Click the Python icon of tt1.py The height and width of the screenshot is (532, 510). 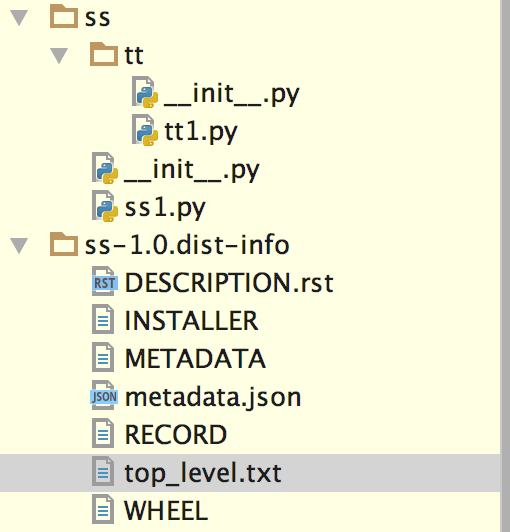pos(145,131)
